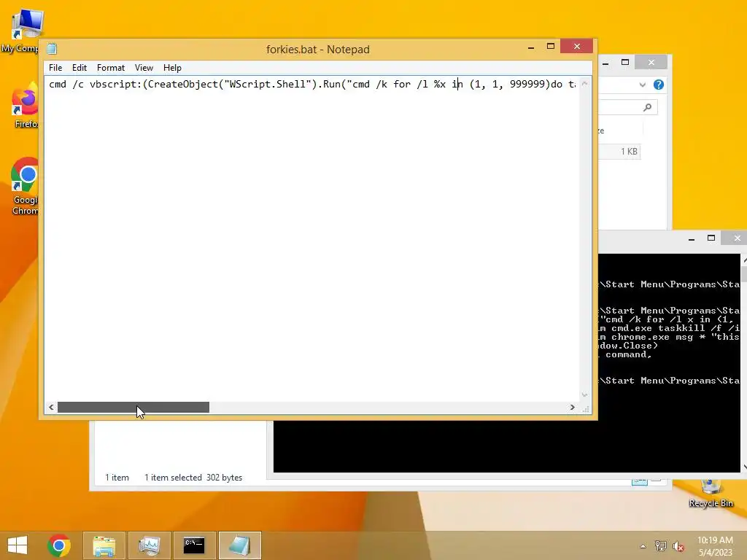Open the File Explorer help question-mark icon
747x560 pixels.
click(x=659, y=85)
